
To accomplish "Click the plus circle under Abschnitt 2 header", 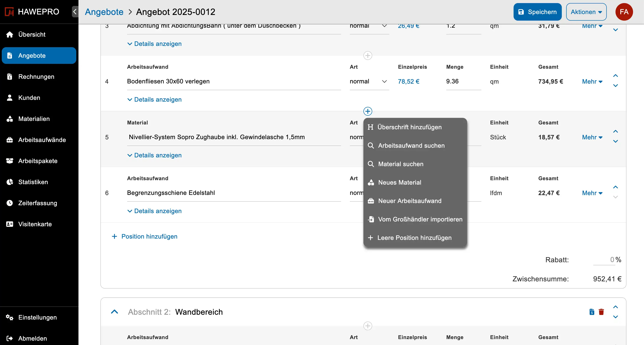I will tap(368, 326).
